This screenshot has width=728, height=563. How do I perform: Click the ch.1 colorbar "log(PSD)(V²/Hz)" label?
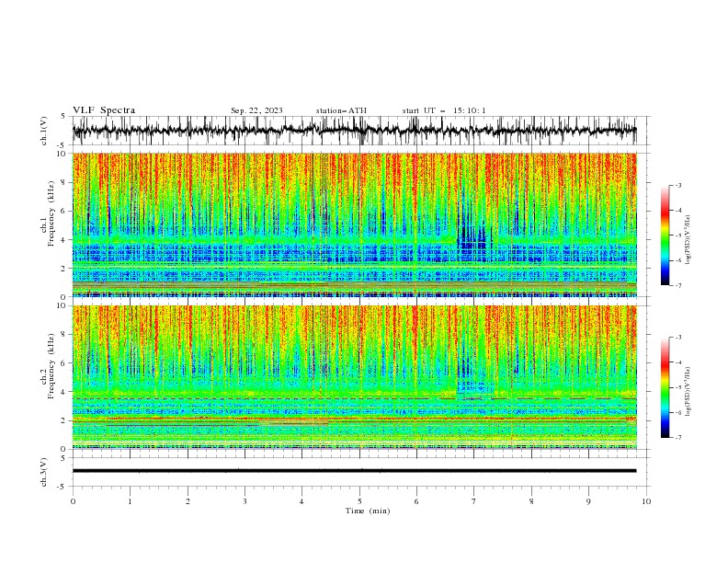click(x=689, y=240)
